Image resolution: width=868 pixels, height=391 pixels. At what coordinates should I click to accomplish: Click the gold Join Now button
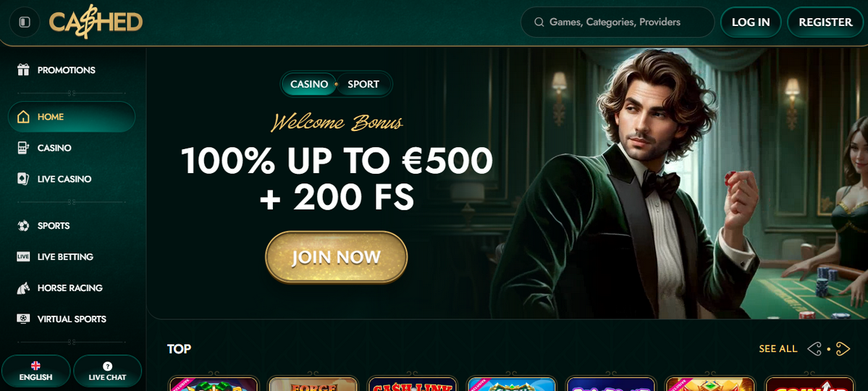point(336,257)
